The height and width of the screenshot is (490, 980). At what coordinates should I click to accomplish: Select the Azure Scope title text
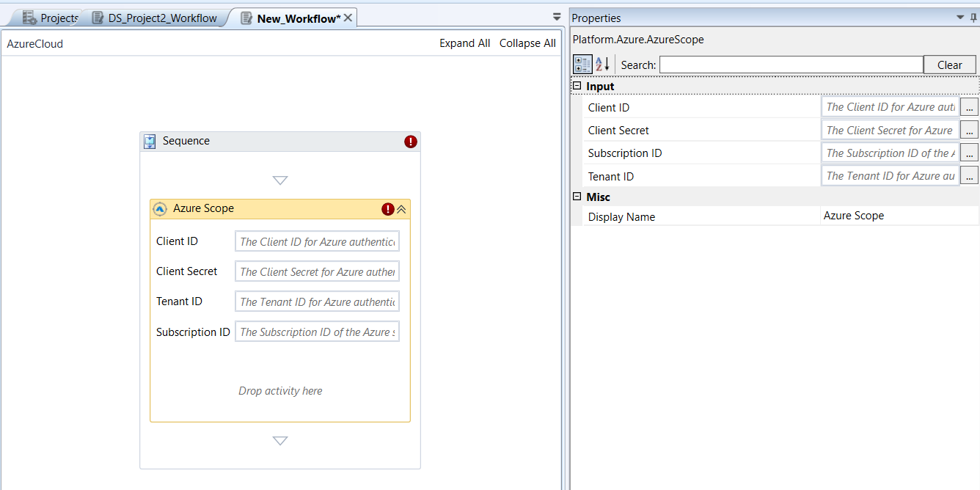click(x=203, y=208)
